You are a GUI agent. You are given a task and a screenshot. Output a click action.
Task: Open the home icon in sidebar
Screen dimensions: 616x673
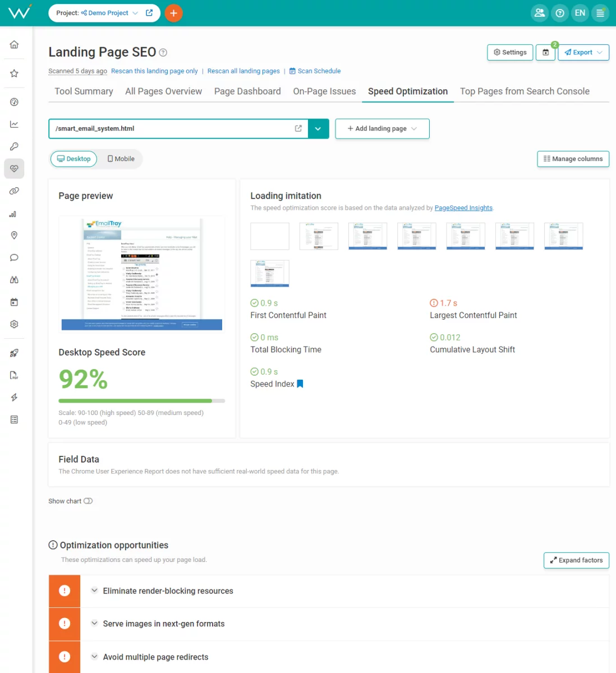[x=14, y=44]
